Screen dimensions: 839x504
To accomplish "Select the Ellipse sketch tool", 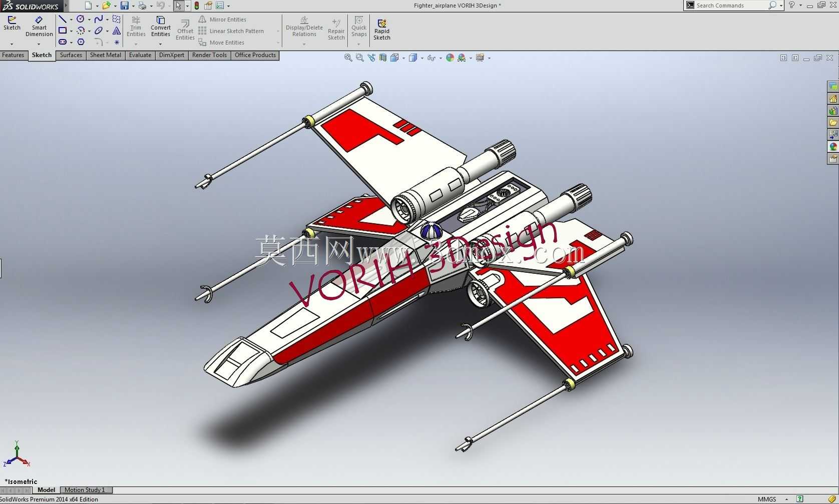I will 99,31.
